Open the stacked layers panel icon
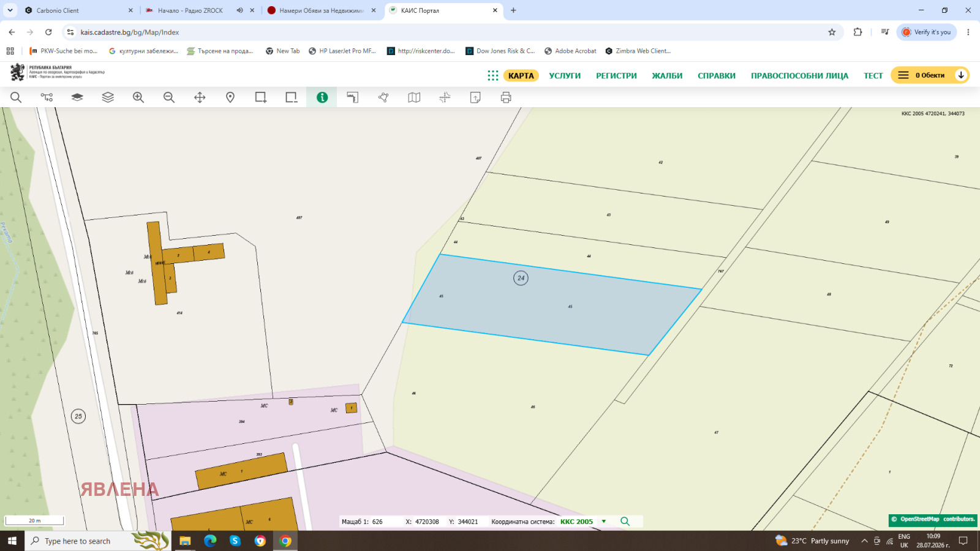Image resolution: width=980 pixels, height=551 pixels. tap(108, 97)
